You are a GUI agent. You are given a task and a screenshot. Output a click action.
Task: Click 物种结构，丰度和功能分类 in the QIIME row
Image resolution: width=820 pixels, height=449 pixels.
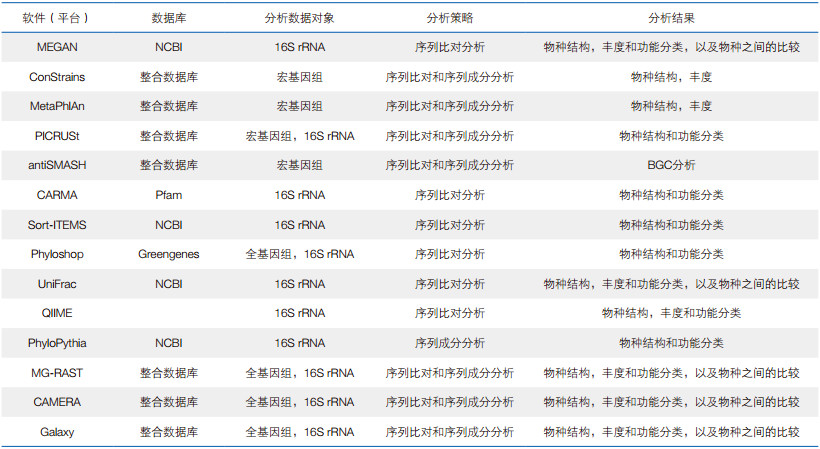tap(671, 313)
